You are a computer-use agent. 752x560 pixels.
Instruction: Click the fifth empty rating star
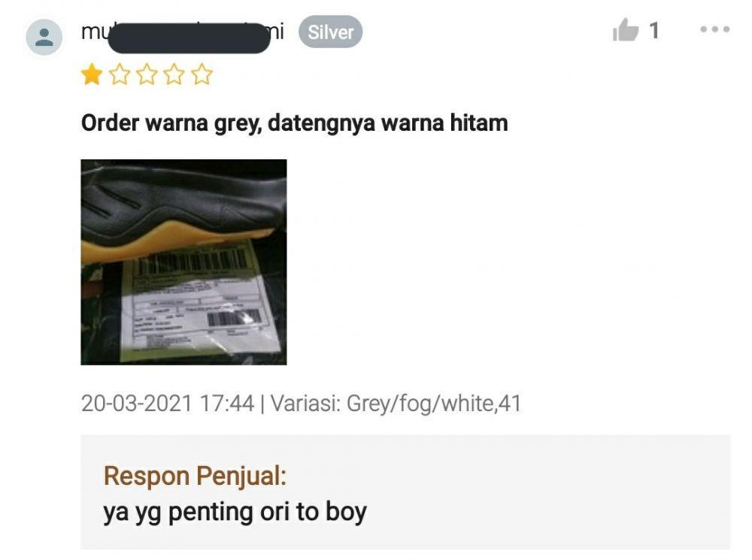(202, 74)
